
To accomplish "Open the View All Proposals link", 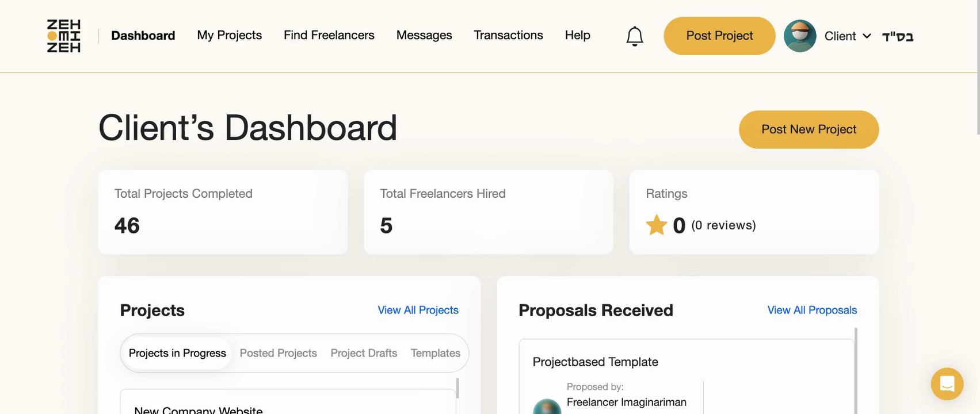I will [x=811, y=310].
